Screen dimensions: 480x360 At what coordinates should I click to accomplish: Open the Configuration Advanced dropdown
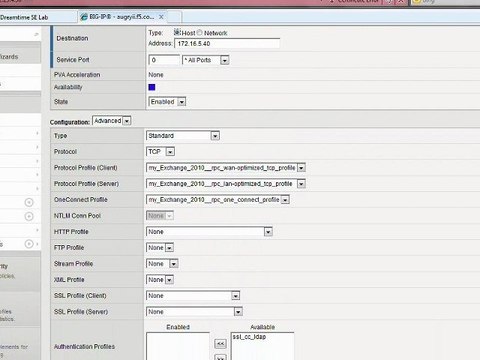click(x=112, y=121)
